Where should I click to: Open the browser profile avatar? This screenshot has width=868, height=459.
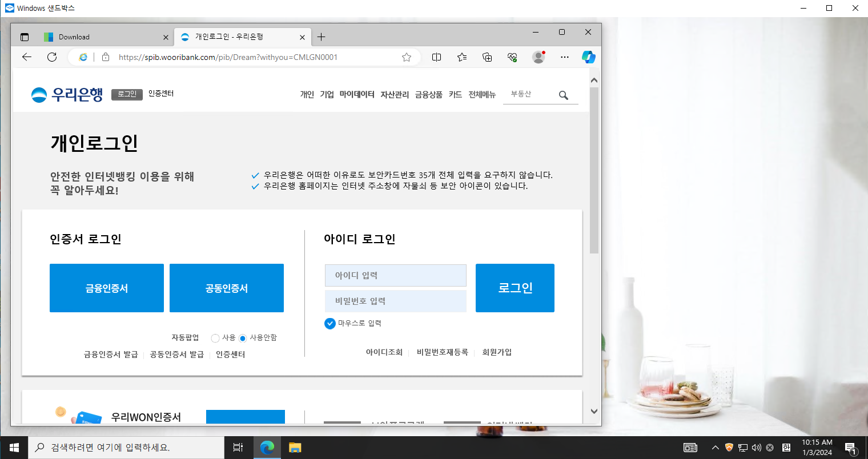(x=539, y=57)
